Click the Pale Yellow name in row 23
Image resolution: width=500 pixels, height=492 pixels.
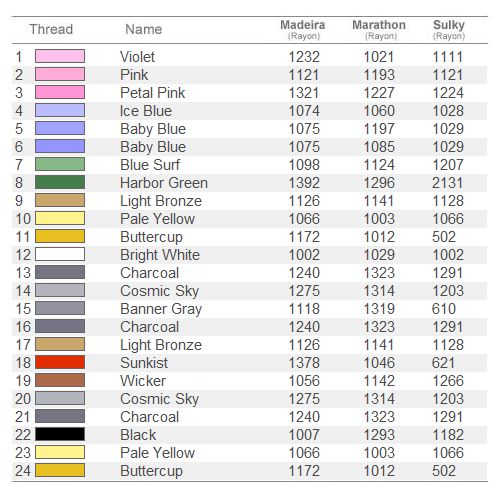point(158,453)
